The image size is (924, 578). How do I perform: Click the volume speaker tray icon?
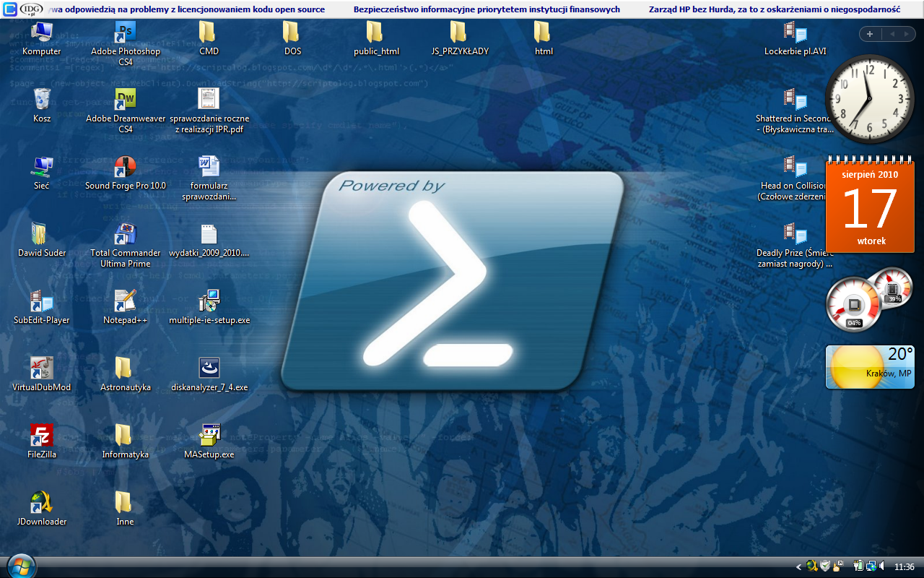[881, 566]
